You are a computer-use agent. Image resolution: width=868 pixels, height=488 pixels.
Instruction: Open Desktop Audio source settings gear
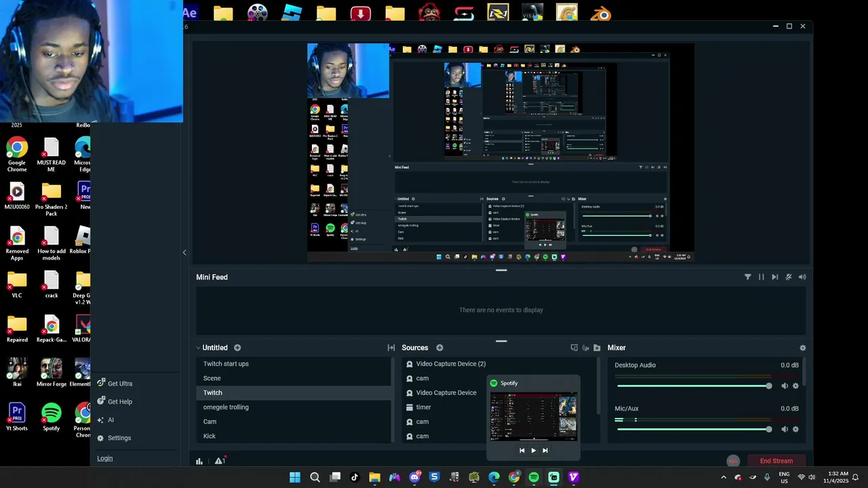tap(795, 386)
